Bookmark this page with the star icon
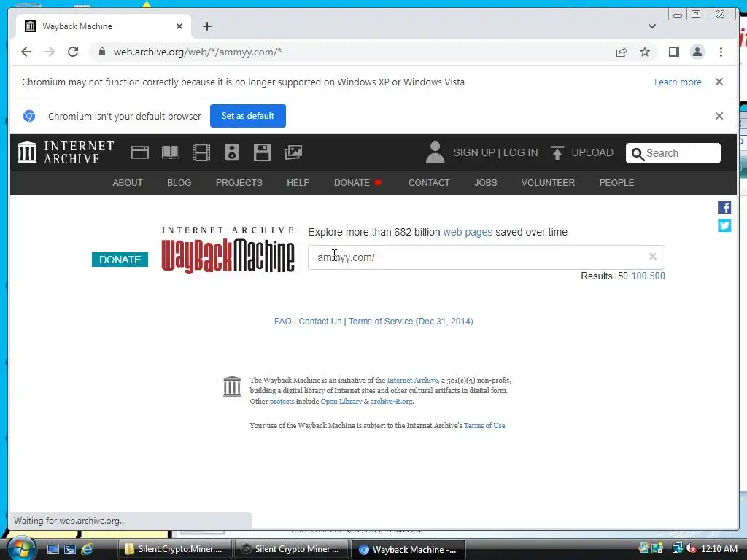The height and width of the screenshot is (560, 747). [645, 52]
